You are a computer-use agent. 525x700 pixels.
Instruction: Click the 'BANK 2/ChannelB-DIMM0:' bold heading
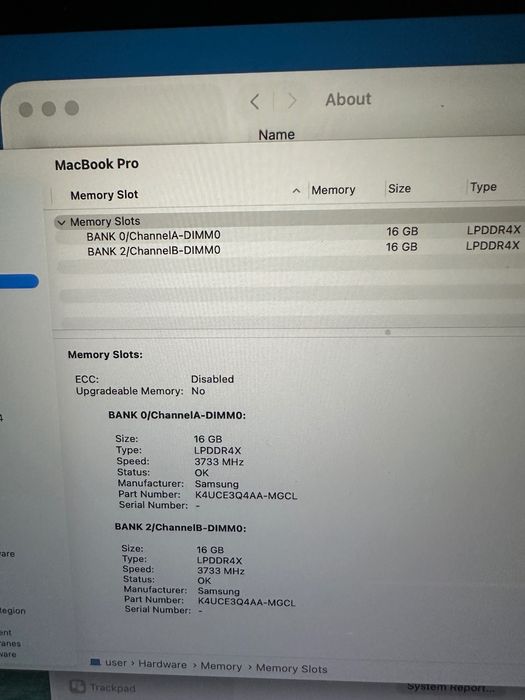[180, 528]
